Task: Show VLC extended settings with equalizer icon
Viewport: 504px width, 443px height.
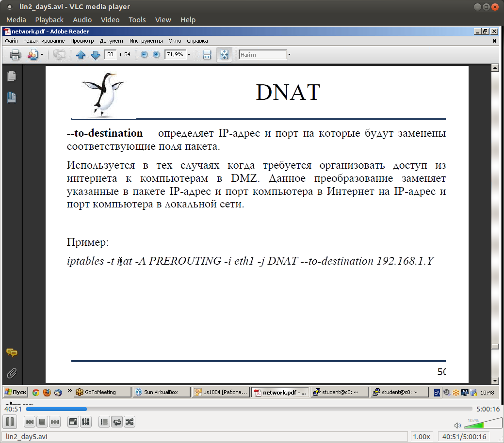Action: [86, 422]
